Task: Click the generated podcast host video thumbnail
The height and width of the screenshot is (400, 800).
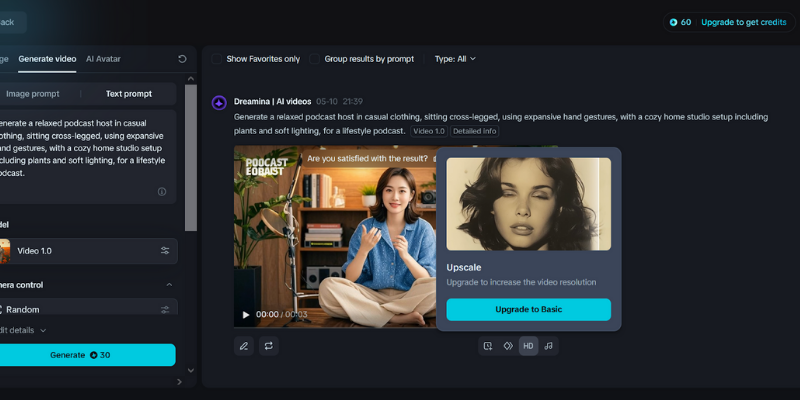Action: tap(335, 236)
